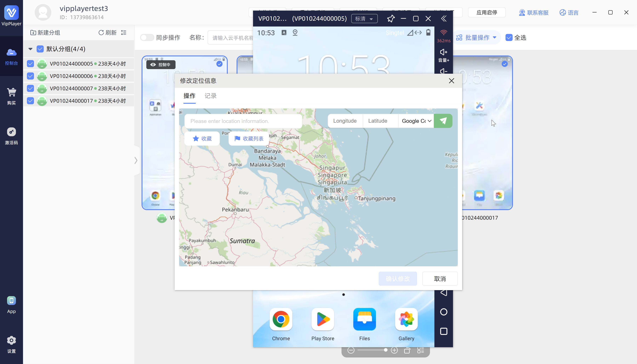Toggle the 同步操作 sync switch
This screenshot has width=637, height=364.
point(147,37)
